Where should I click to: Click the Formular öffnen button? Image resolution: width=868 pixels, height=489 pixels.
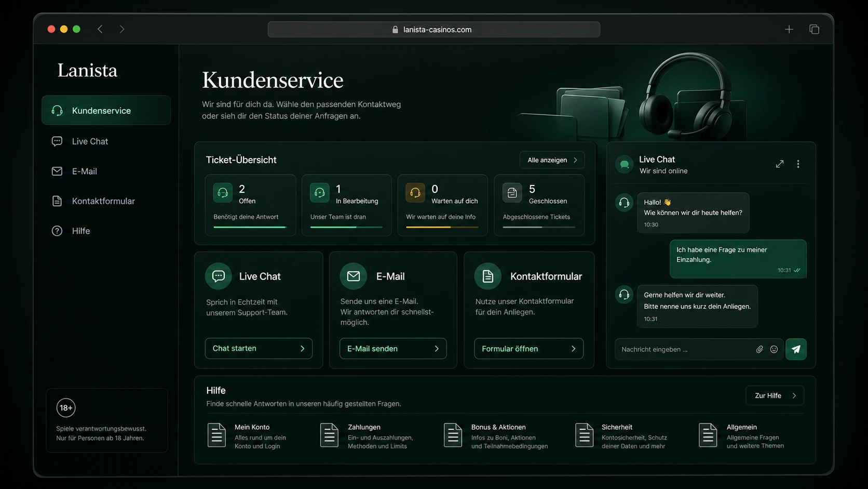528,348
